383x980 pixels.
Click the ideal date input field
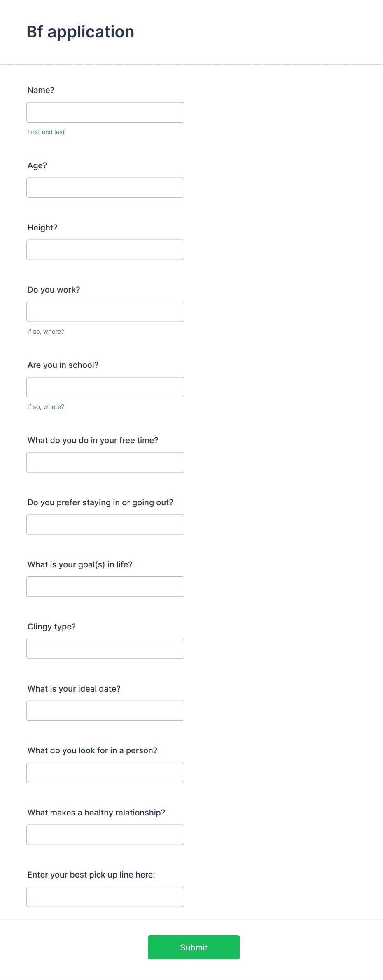(105, 711)
